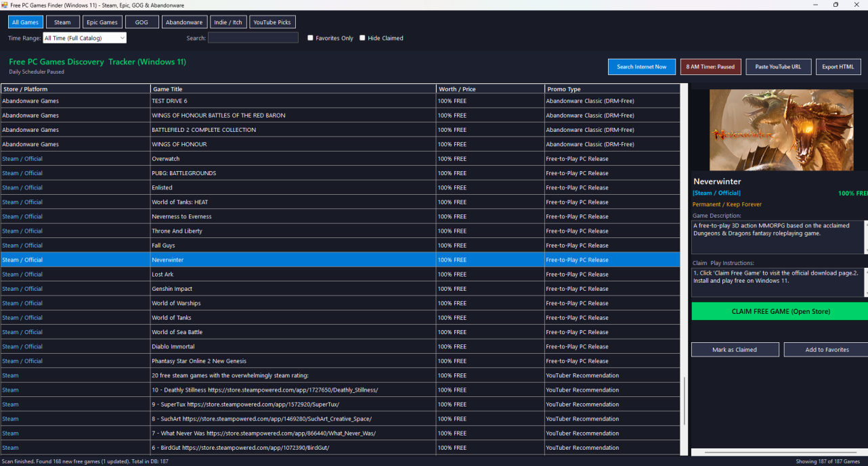Screen dimensions: 868x466
Task: Select the Diablo Immortal entry
Action: [340, 346]
